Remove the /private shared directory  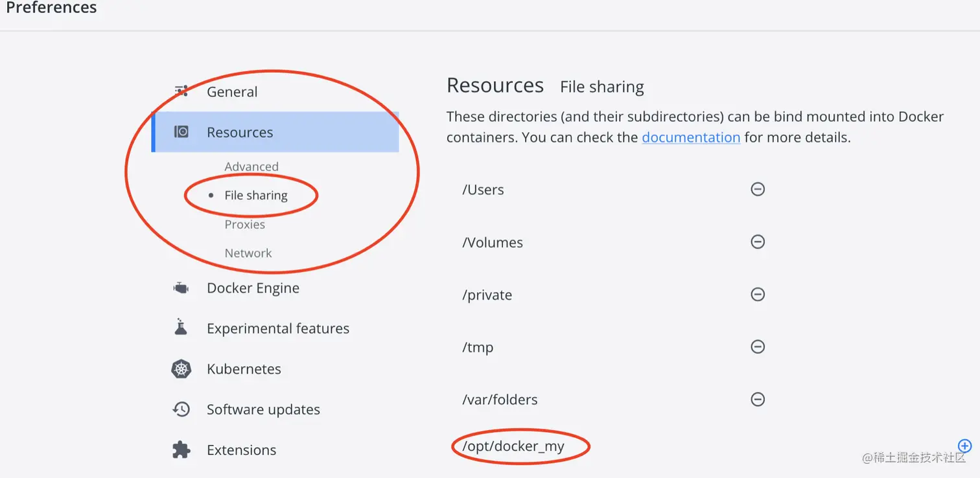[758, 294]
